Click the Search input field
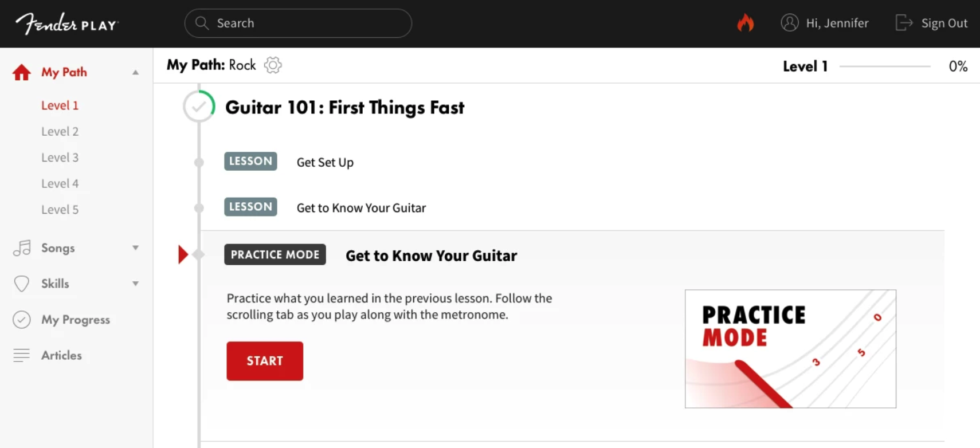The height and width of the screenshot is (448, 980). coord(298,23)
